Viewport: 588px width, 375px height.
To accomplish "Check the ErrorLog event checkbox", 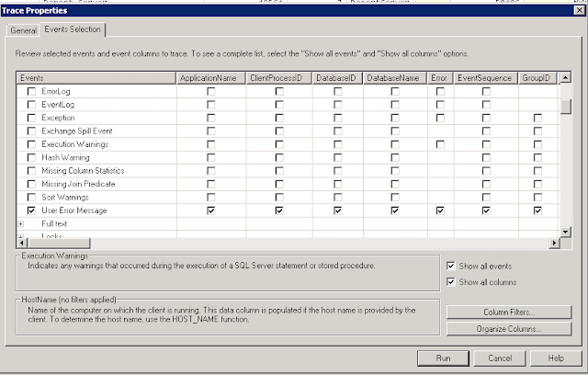I will click(31, 91).
